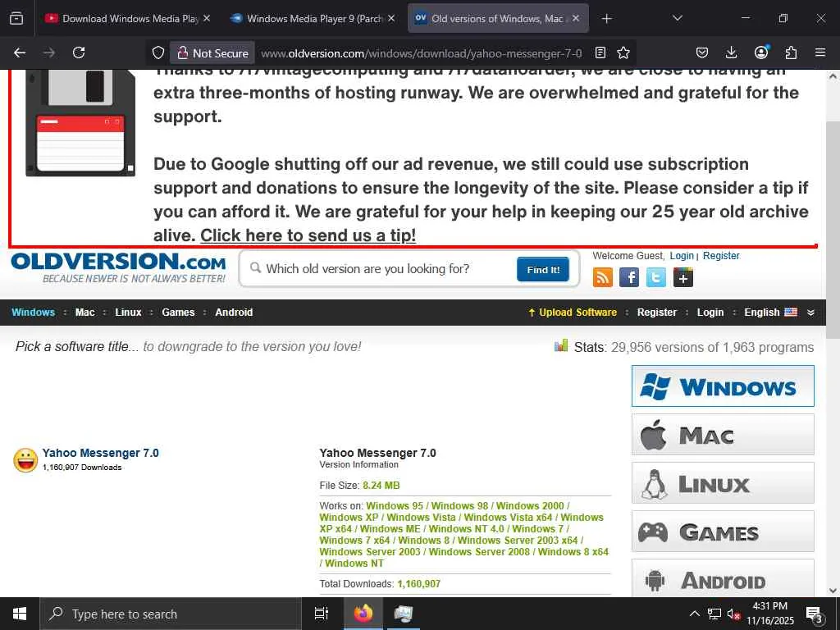Open the English language selector
The width and height of the screenshot is (840, 630).
(770, 313)
